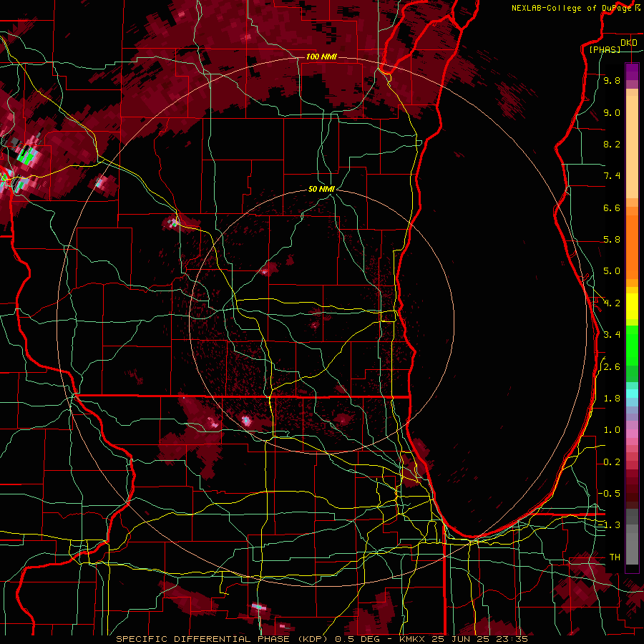Click the 0.2 value on the color scale
The width and height of the screenshot is (644, 644).
coord(612,462)
